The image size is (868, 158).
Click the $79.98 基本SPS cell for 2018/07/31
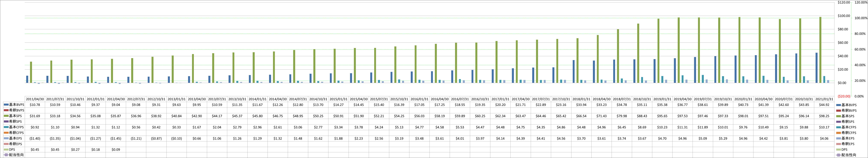click(622, 116)
